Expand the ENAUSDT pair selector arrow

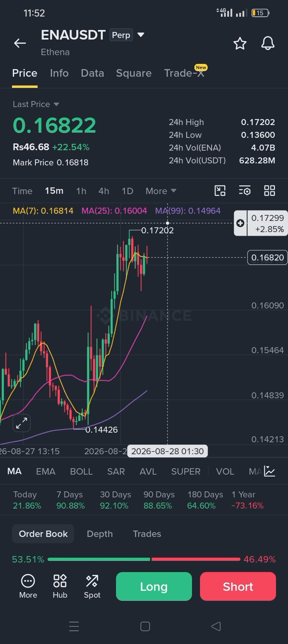click(x=141, y=35)
